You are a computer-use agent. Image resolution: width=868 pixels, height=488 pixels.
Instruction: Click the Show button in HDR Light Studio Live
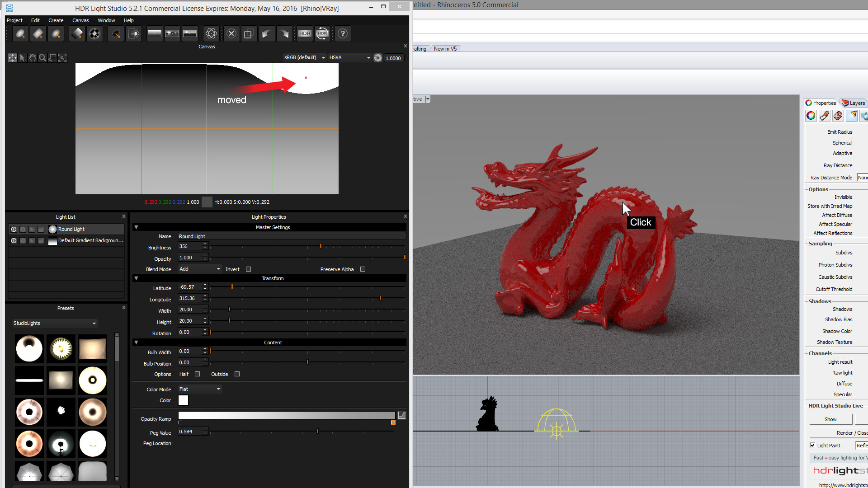830,419
